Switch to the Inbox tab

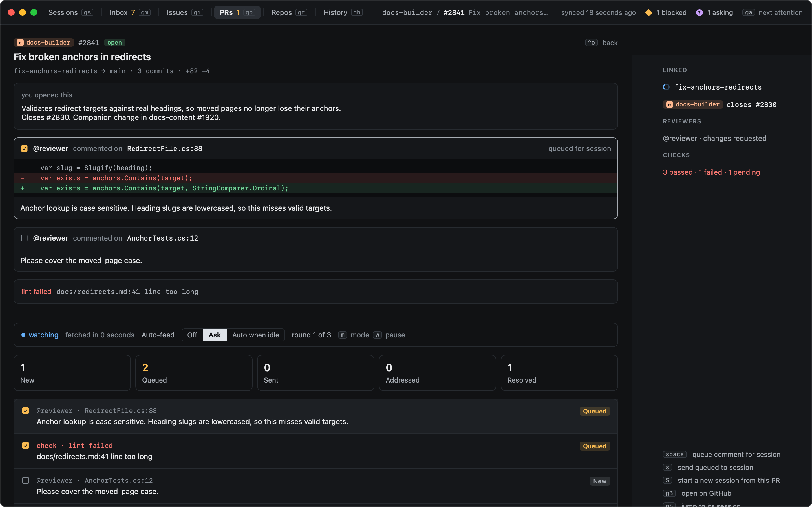129,12
